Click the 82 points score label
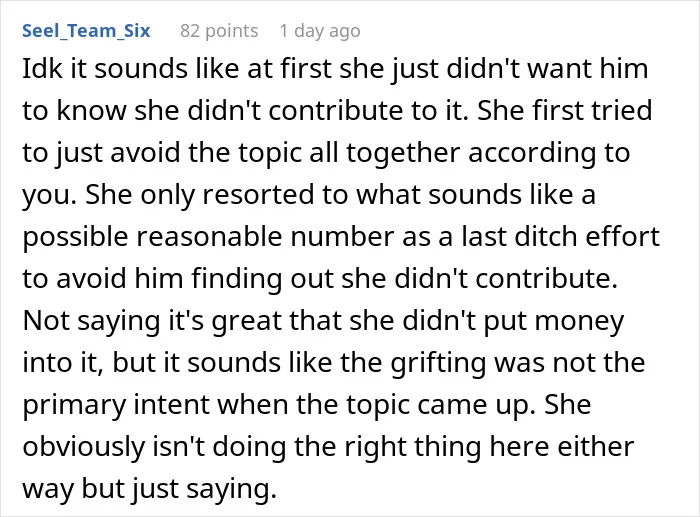The image size is (700, 517). 219,31
